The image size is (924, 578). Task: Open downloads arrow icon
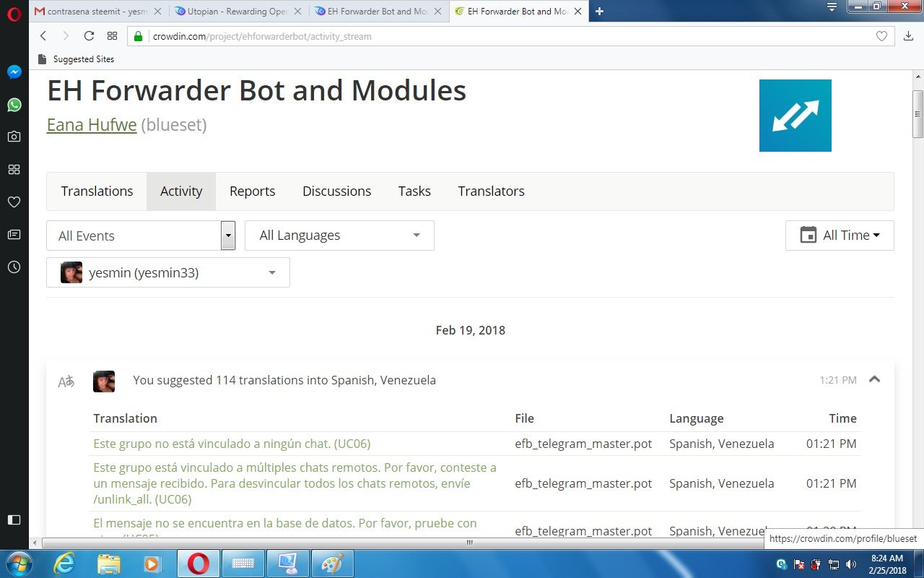pos(908,36)
